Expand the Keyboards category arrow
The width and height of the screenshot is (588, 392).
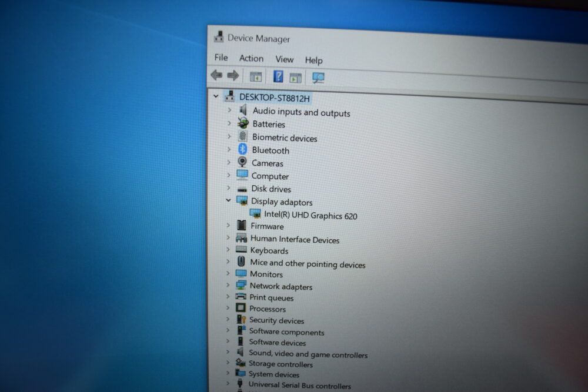(x=228, y=249)
